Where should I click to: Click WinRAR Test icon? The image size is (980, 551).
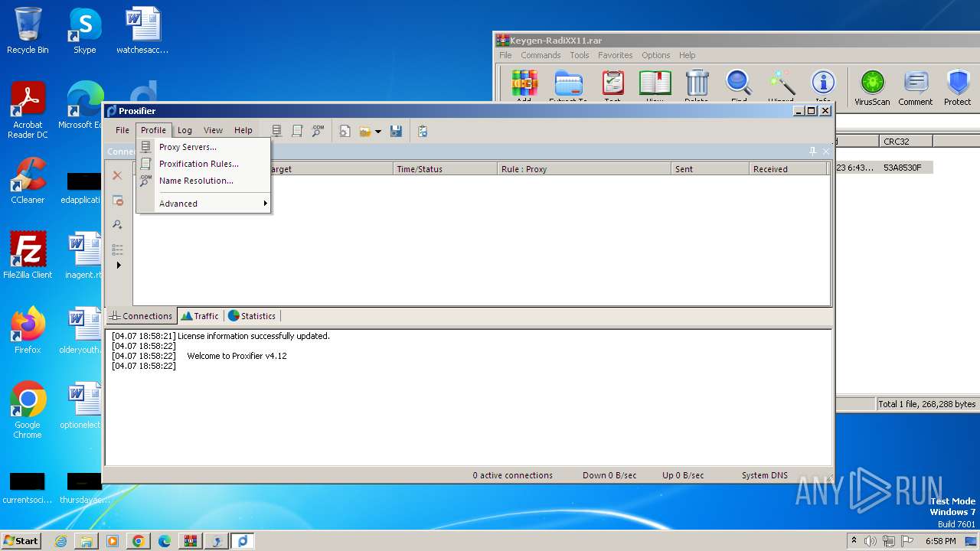click(612, 85)
